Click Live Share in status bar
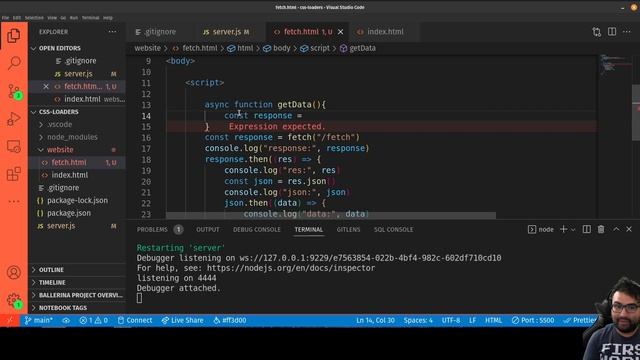Viewport: 640px width, 360px height. pyautogui.click(x=182, y=320)
